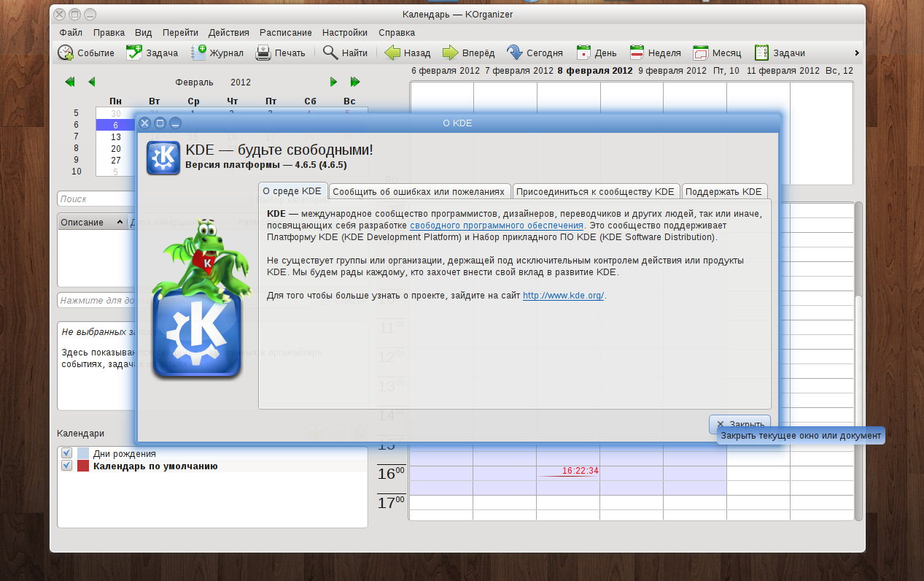Click the Событие (new event) toolbar icon
This screenshot has height=581, width=924.
(66, 53)
